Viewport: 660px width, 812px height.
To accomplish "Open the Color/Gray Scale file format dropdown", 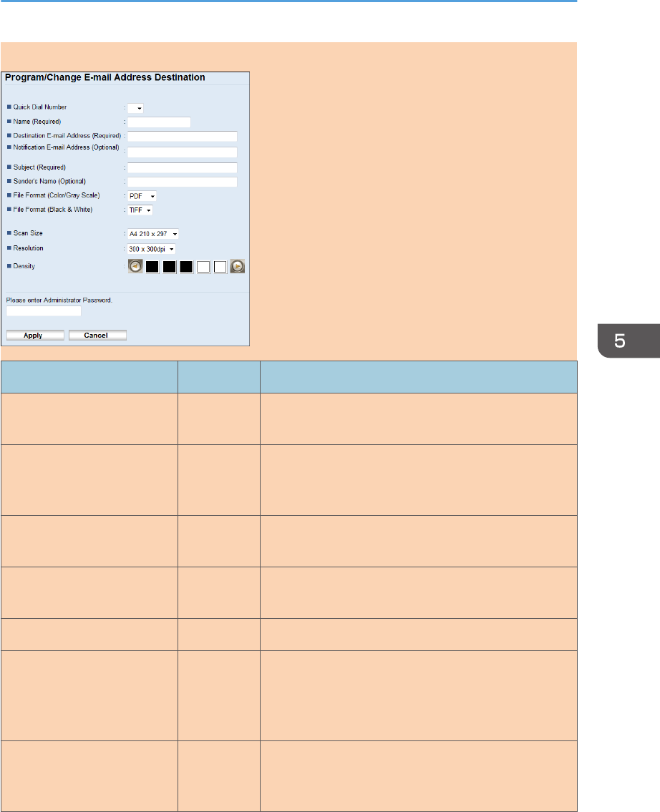I will point(142,196).
